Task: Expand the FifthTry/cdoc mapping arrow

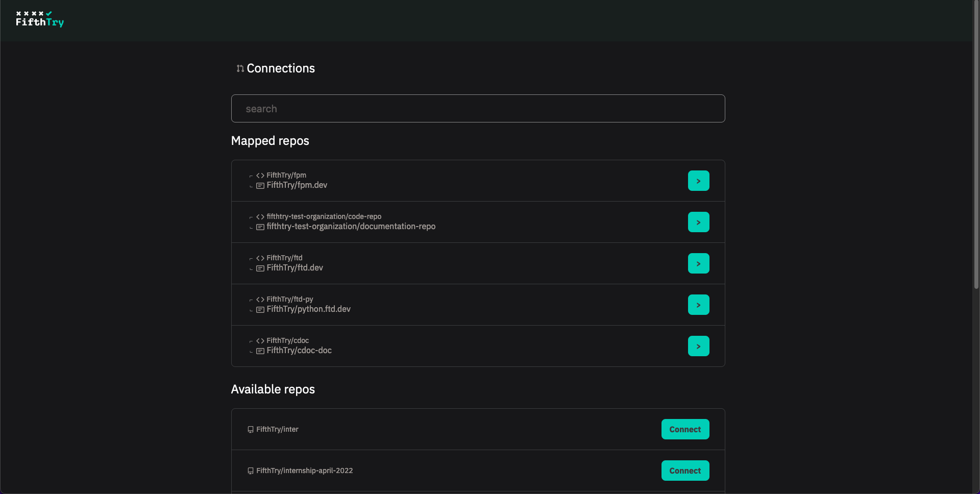Action: [698, 346]
